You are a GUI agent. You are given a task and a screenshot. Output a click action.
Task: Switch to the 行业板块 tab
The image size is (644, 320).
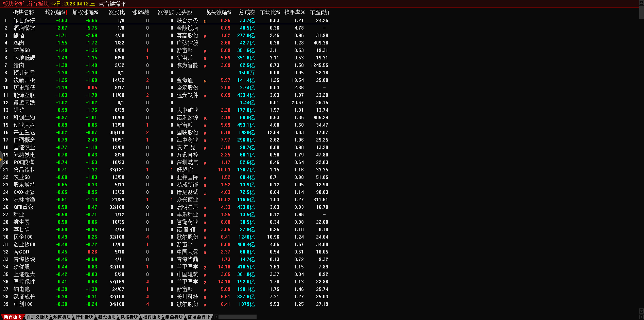84,317
